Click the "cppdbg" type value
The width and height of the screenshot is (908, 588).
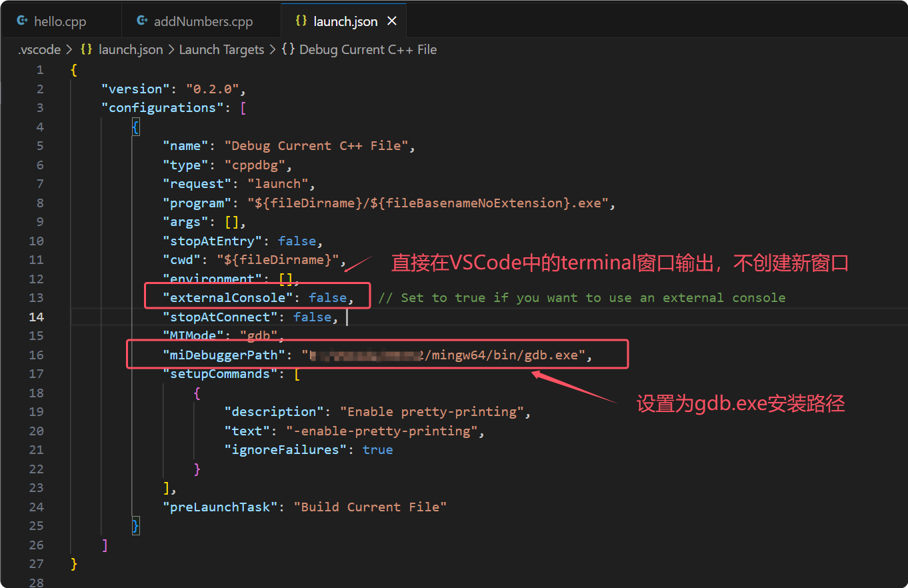pos(255,165)
